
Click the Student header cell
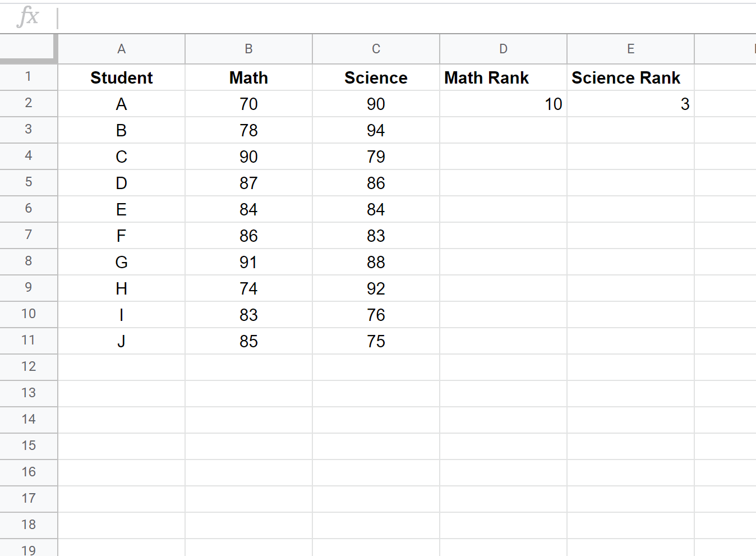coord(122,77)
